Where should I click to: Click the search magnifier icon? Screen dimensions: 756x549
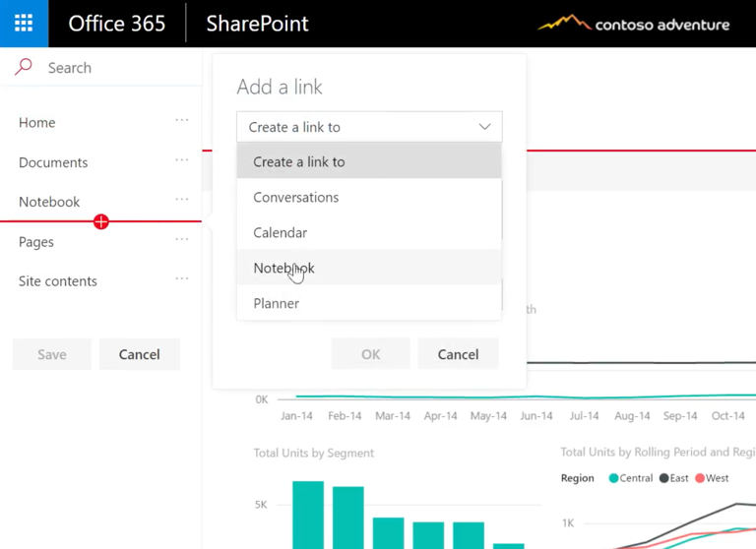click(x=24, y=67)
